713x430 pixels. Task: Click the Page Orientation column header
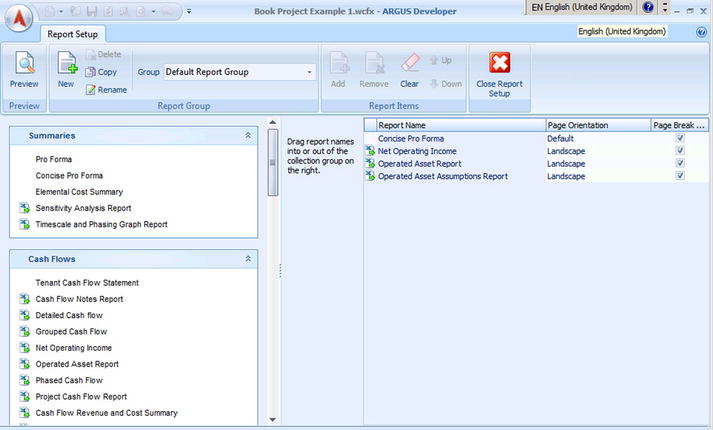click(598, 125)
